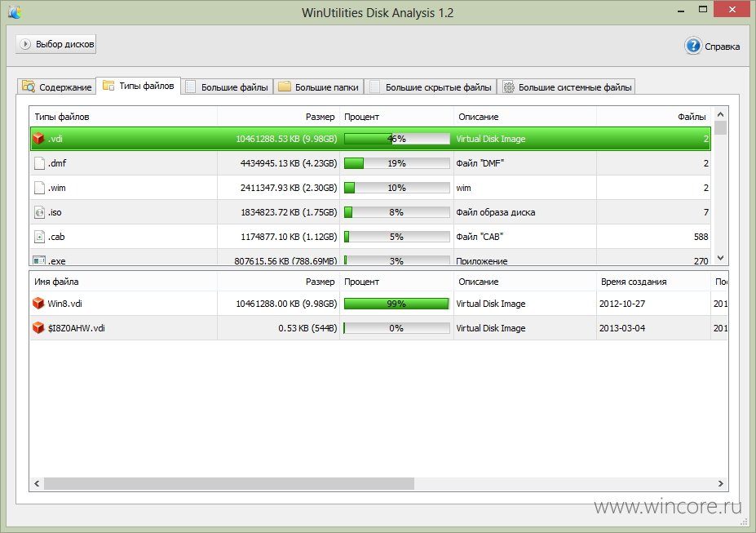Sort upper list by Процент header
Screen dimensions: 756x533
click(x=396, y=117)
